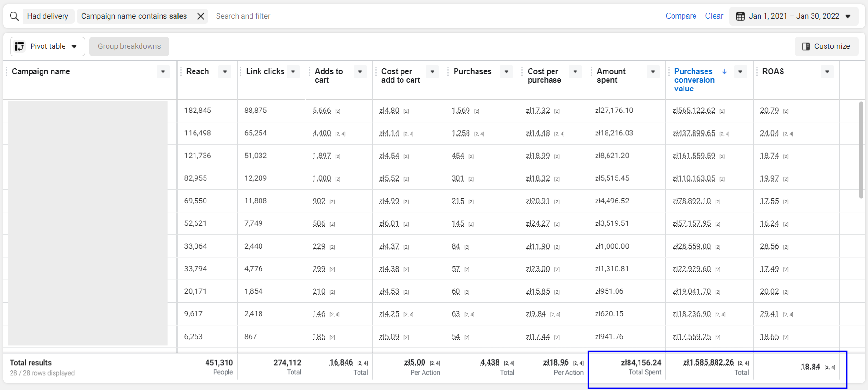
Task: Click footnote marker next to ROAS 20.79
Action: [786, 111]
